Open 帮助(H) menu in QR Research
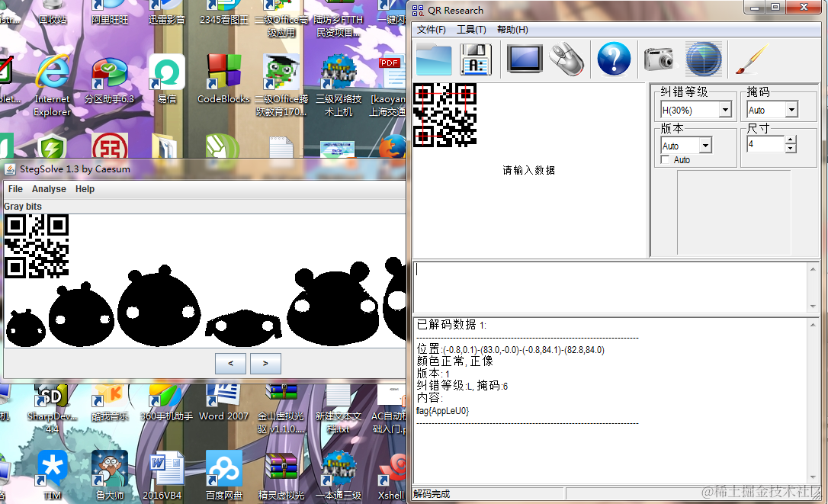This screenshot has width=828, height=504. [512, 30]
